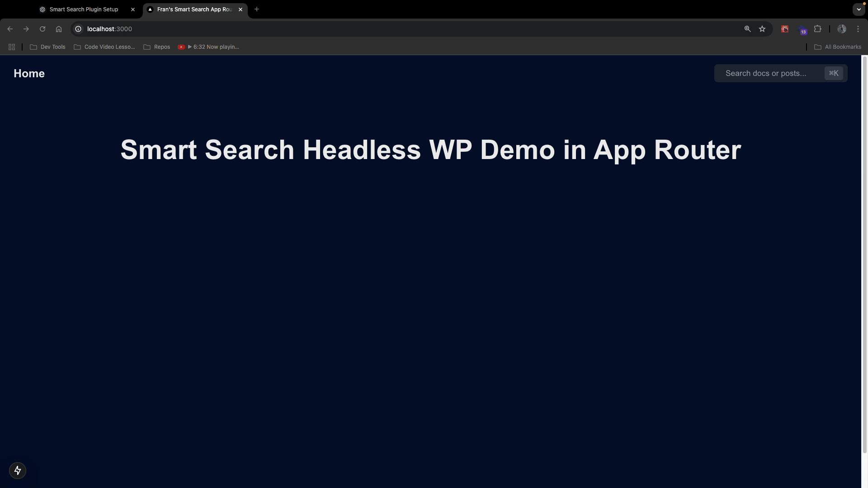Click the Home navigation link
The height and width of the screenshot is (488, 868).
(x=29, y=74)
